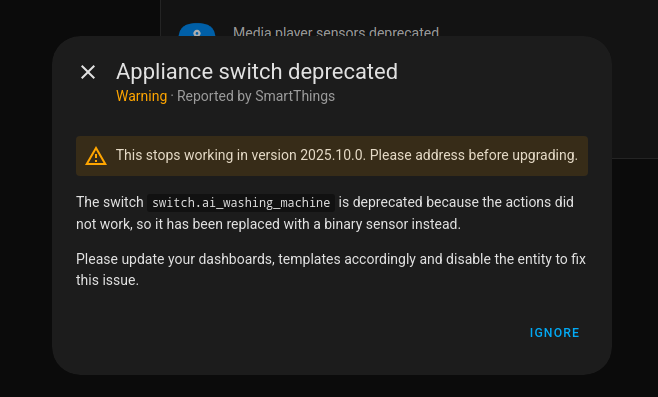
Task: Click the Reported by SmartThings text
Action: coord(256,96)
